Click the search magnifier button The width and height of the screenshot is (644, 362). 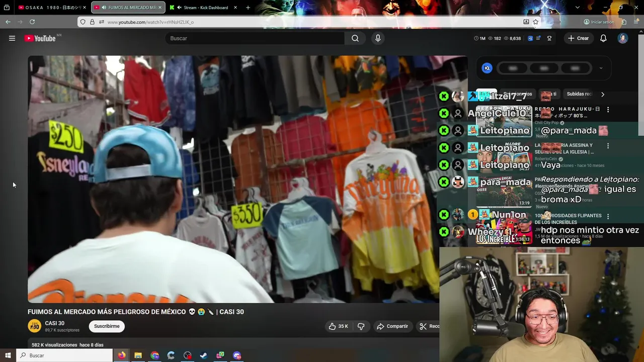[355, 38]
